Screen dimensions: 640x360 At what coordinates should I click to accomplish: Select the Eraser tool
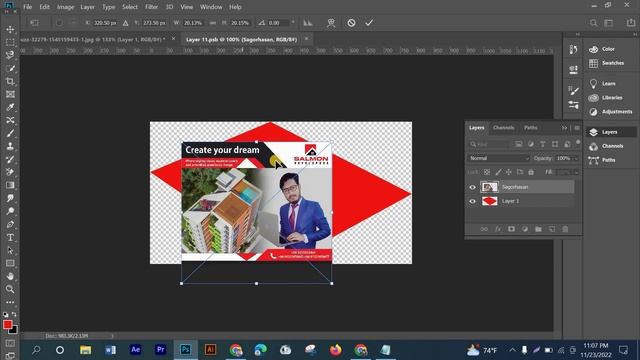(x=10, y=172)
